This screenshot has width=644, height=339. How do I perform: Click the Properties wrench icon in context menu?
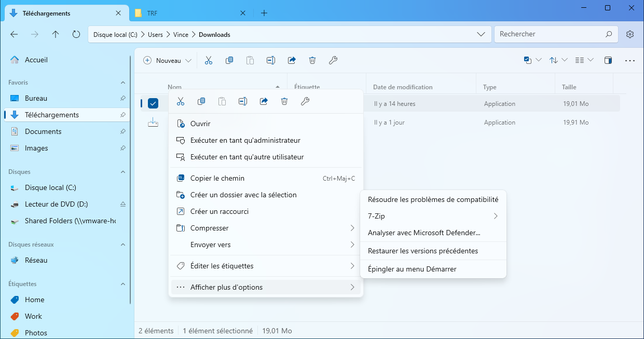click(x=305, y=102)
